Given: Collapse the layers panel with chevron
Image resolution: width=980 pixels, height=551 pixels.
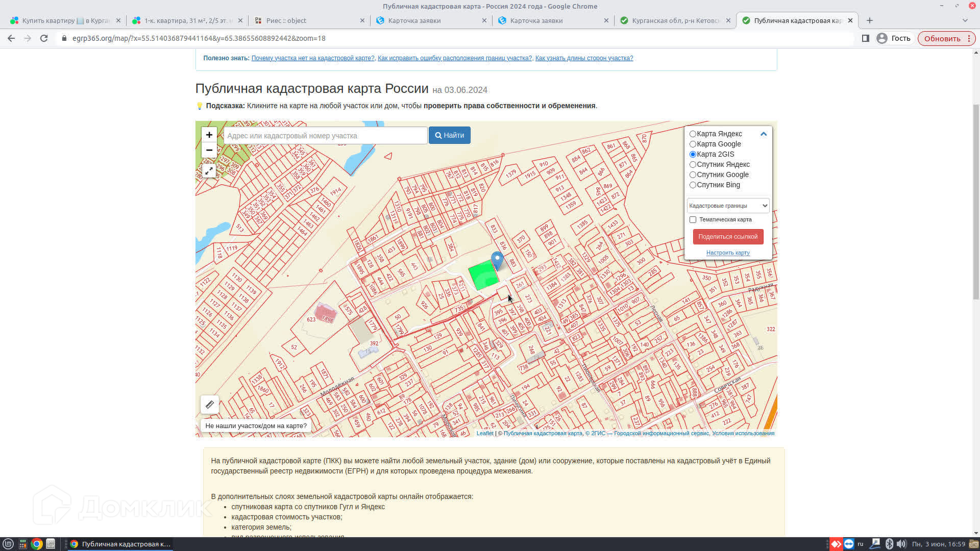Looking at the screenshot, I should (764, 134).
